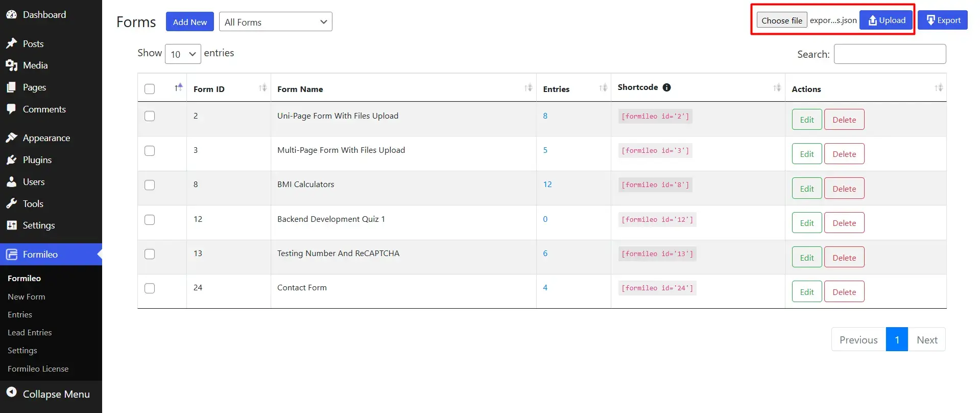Select the Contact Form row checkbox
The height and width of the screenshot is (413, 980).
point(150,288)
